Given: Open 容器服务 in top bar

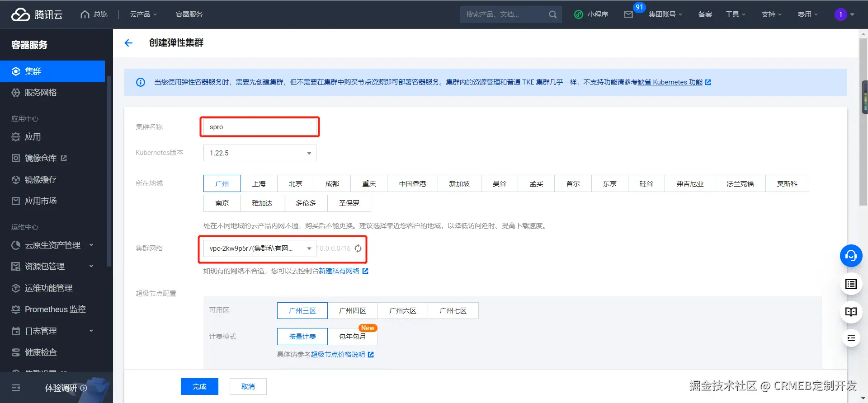Looking at the screenshot, I should [x=189, y=14].
